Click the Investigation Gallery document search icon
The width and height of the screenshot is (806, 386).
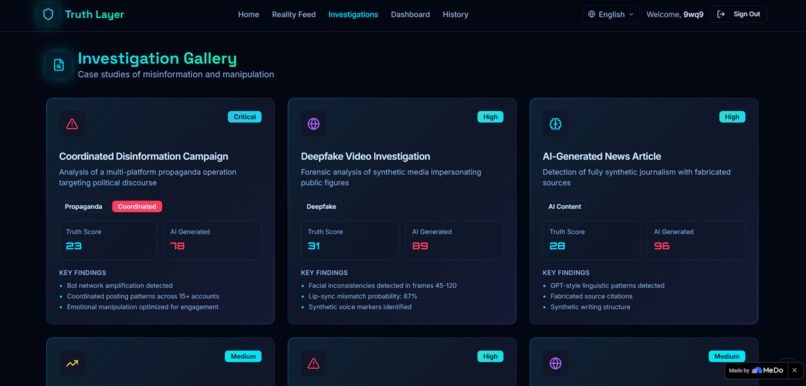(59, 65)
